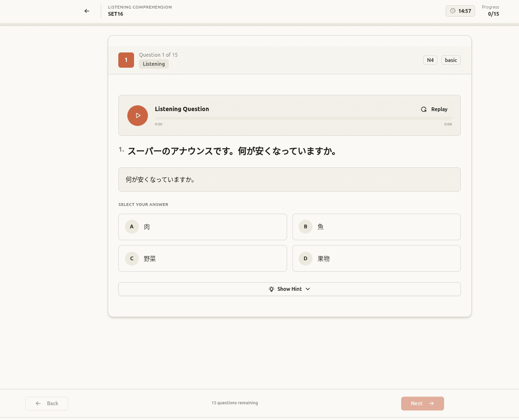This screenshot has height=420, width=519.
Task: Click the main question heading スーパーのアナウンスです
Action: [232, 151]
